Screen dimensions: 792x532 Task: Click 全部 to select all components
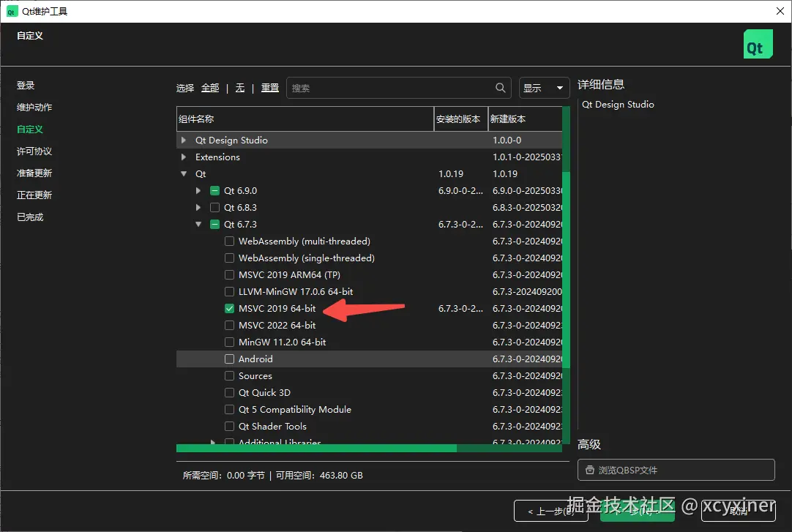point(210,88)
